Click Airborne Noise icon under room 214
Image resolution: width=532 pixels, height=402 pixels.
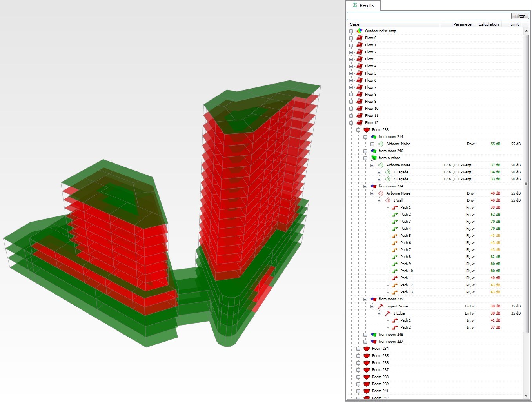click(380, 144)
